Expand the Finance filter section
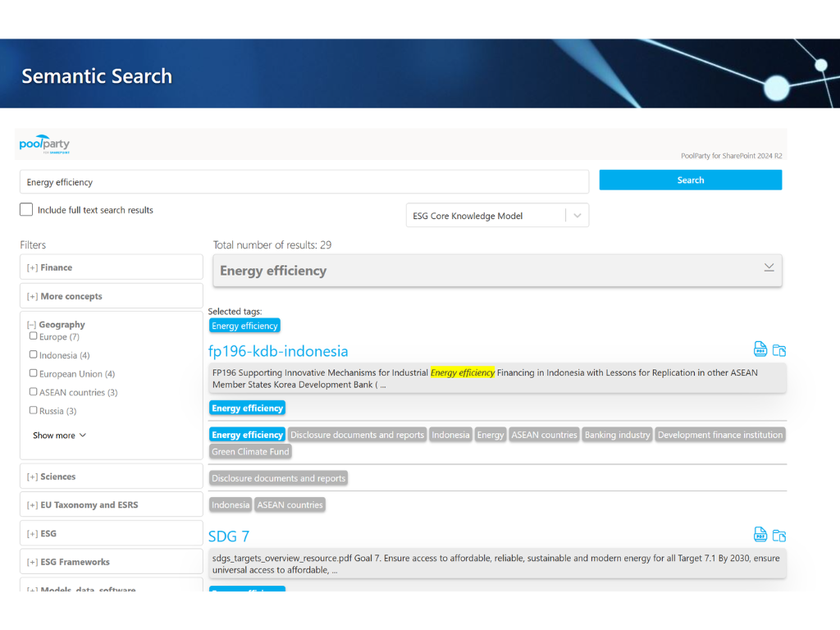The width and height of the screenshot is (840, 630). click(33, 267)
